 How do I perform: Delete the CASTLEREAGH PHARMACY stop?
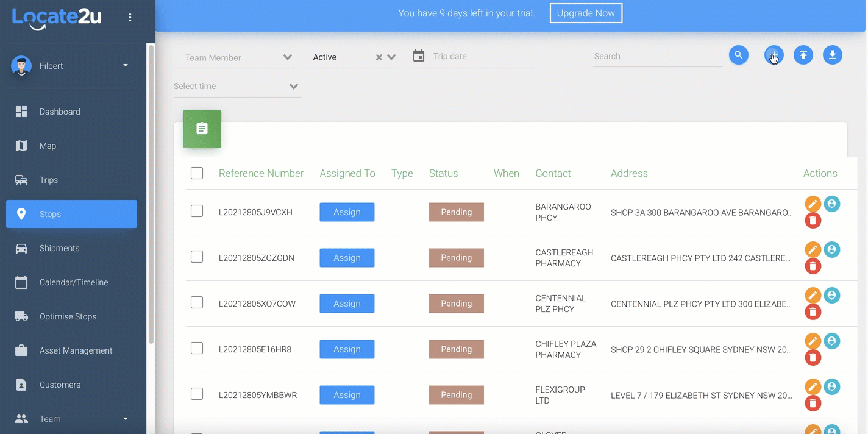pyautogui.click(x=813, y=266)
